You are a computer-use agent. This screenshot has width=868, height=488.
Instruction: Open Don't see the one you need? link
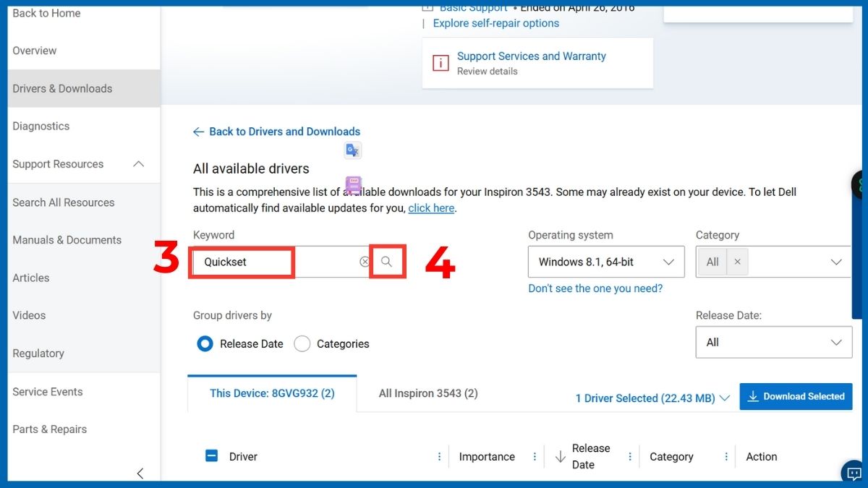click(x=595, y=288)
